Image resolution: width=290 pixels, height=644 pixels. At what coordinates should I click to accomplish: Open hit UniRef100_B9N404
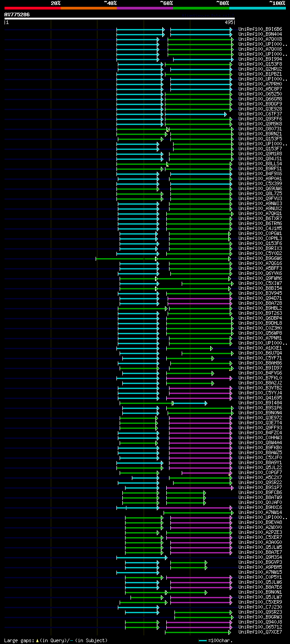260,34
